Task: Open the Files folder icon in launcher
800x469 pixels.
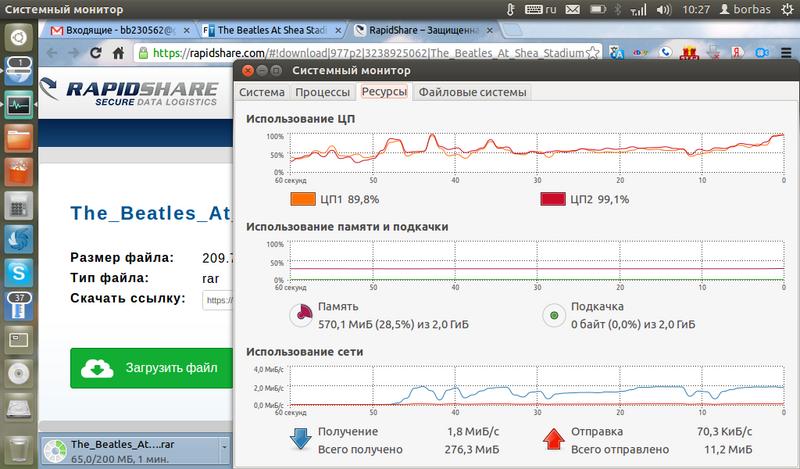Action: tap(19, 139)
